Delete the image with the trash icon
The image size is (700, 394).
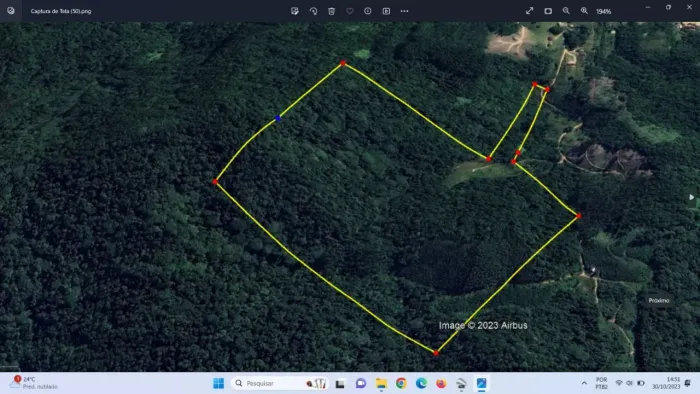tap(331, 11)
